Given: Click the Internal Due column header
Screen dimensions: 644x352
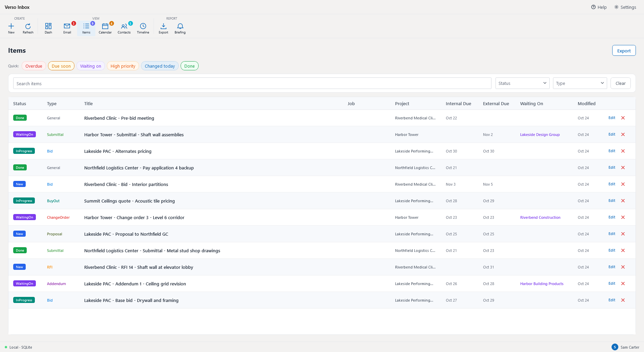Looking at the screenshot, I should [x=458, y=103].
